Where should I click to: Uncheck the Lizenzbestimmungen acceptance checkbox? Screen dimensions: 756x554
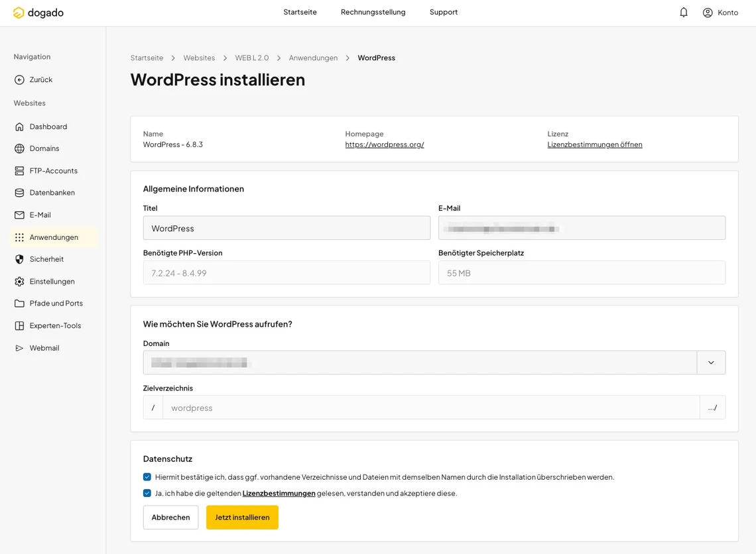(147, 492)
